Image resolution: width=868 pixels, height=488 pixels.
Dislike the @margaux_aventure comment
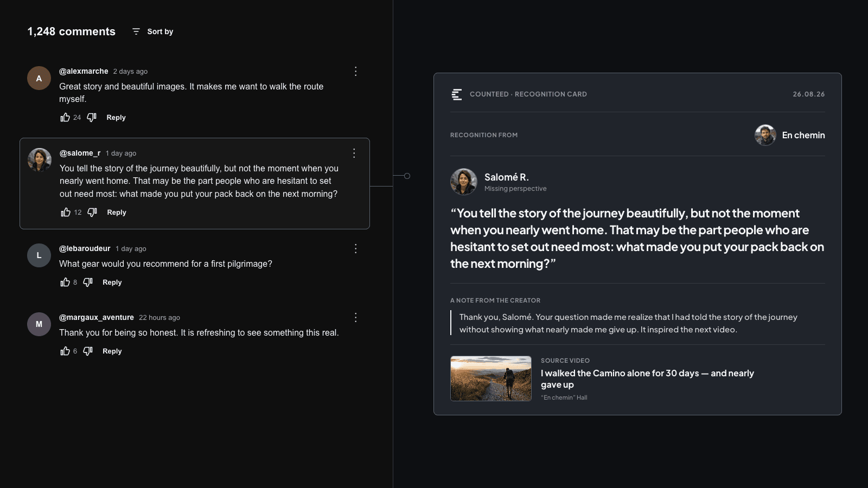coord(88,351)
